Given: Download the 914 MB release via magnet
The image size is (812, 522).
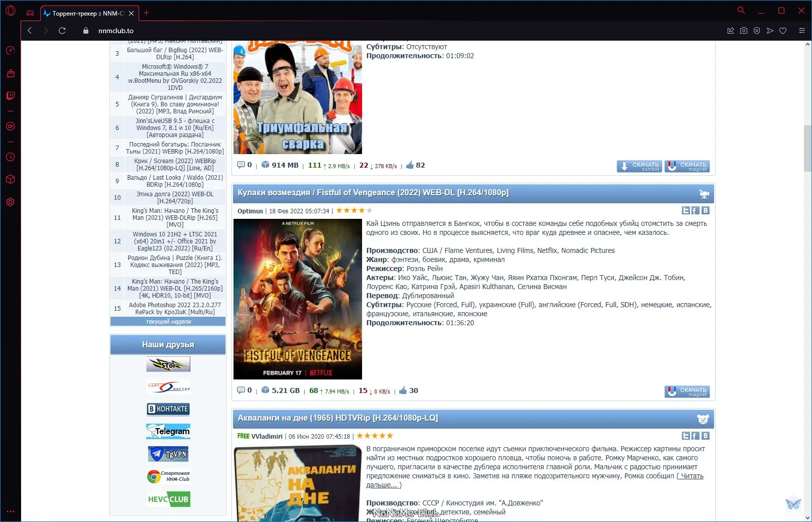Looking at the screenshot, I should click(x=687, y=166).
